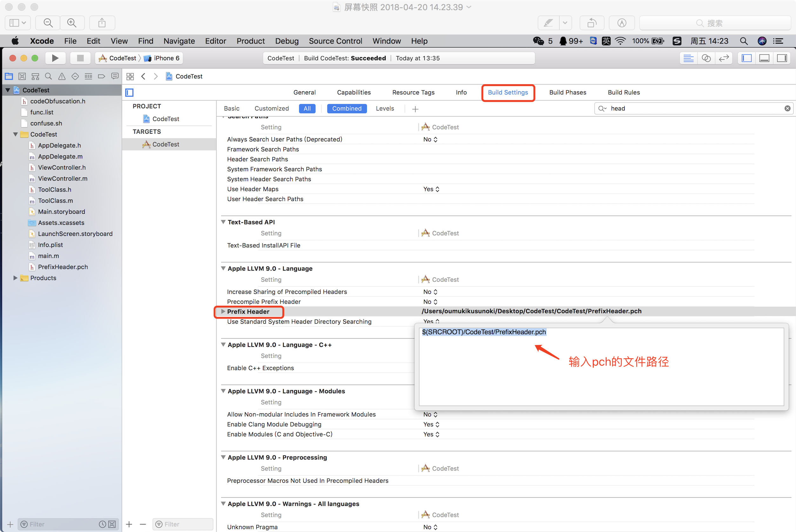Toggle the left navigator panel
796x532 pixels.
(747, 58)
